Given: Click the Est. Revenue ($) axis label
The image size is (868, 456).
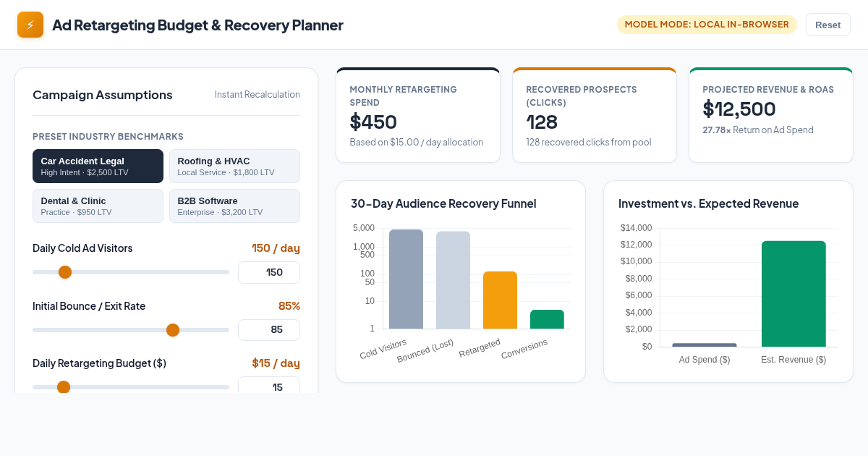Looking at the screenshot, I should coord(793,360).
